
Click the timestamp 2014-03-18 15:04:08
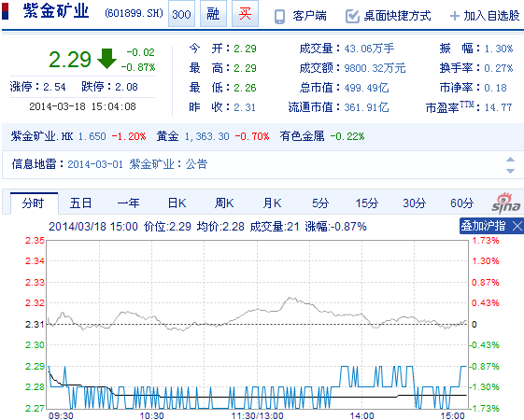point(82,106)
